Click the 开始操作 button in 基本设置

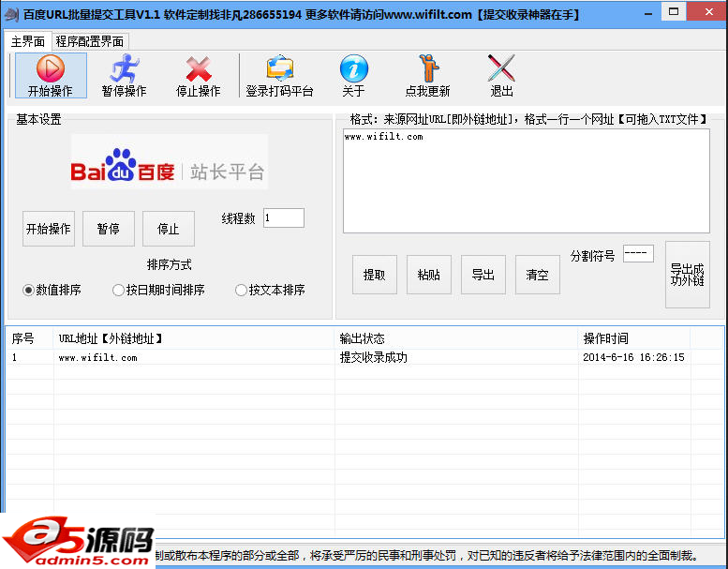pos(49,229)
